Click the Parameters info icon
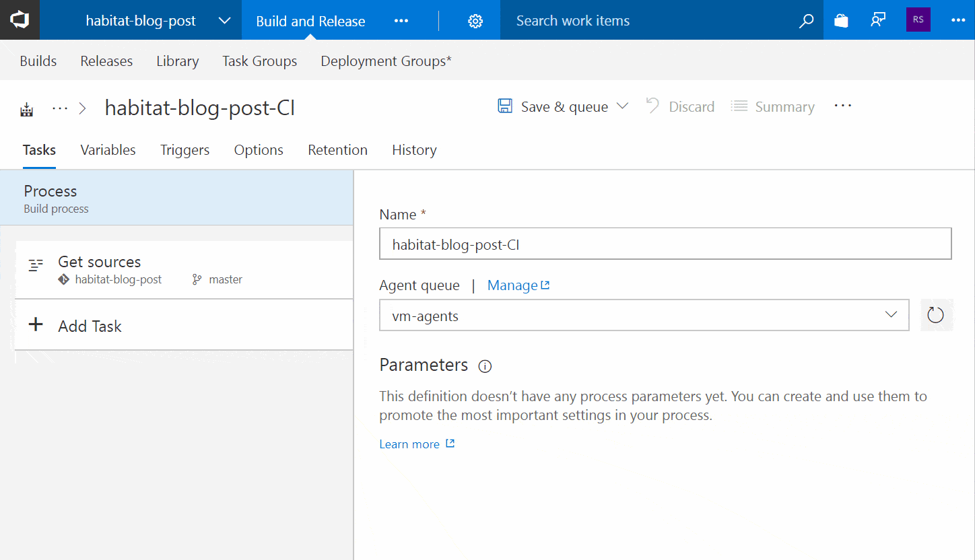The width and height of the screenshot is (975, 560). click(485, 366)
